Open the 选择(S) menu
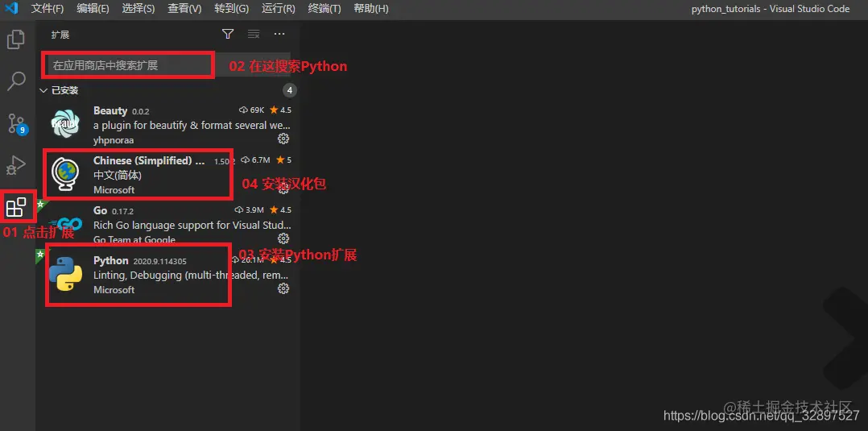 [x=138, y=9]
